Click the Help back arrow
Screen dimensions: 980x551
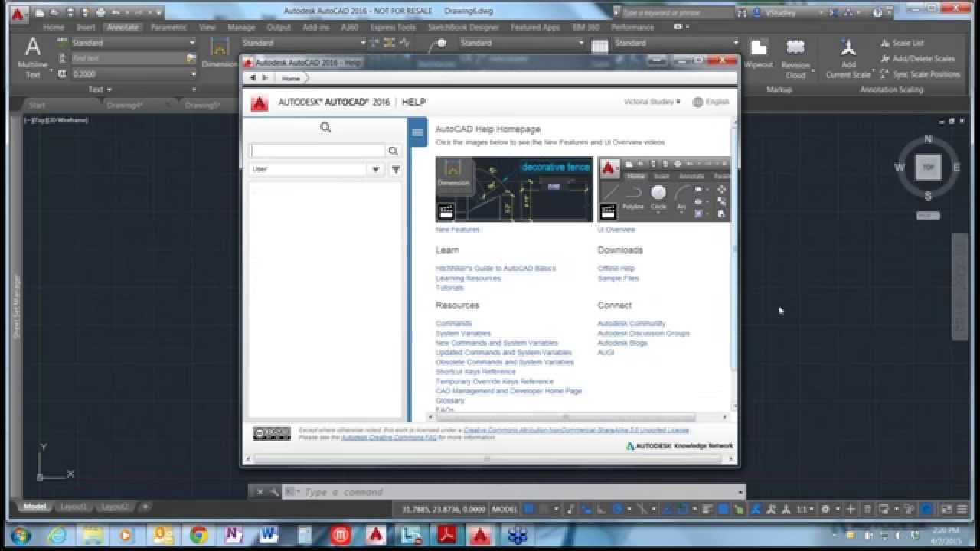click(x=253, y=77)
